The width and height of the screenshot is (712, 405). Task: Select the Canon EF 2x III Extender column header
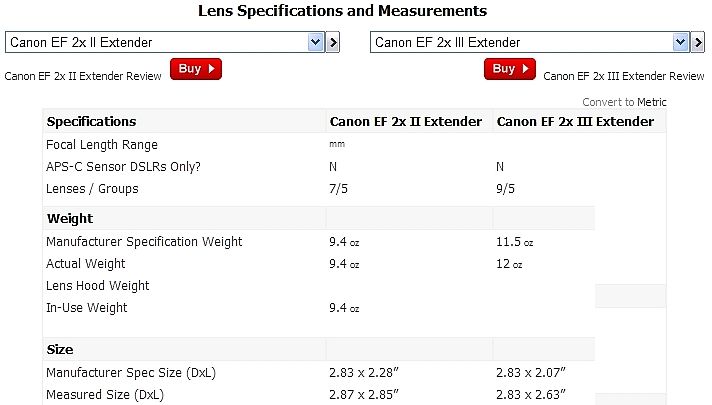[x=575, y=122]
